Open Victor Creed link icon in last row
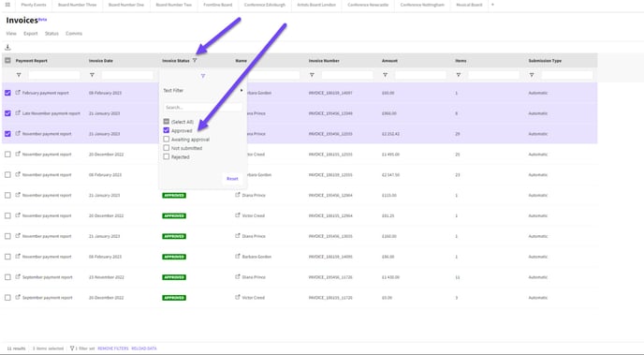 [x=238, y=298]
